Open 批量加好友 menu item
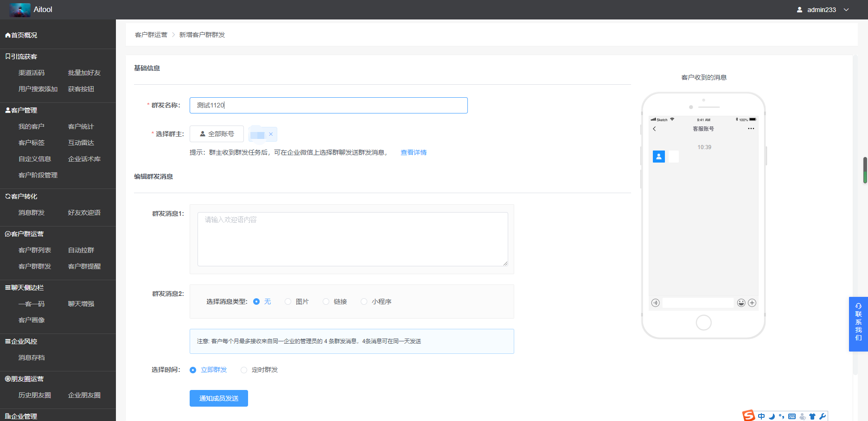The height and width of the screenshot is (421, 868). pyautogui.click(x=84, y=73)
